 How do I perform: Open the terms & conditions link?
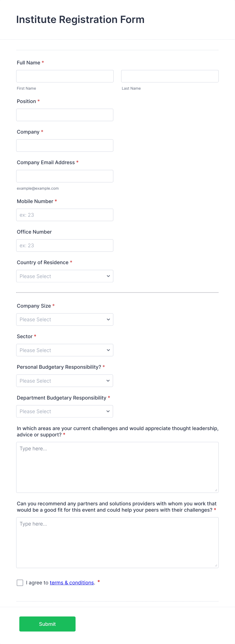[x=72, y=583]
